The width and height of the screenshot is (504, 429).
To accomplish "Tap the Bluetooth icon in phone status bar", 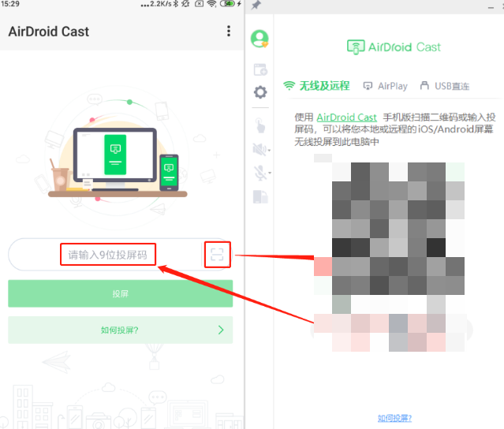I will pos(176,4).
